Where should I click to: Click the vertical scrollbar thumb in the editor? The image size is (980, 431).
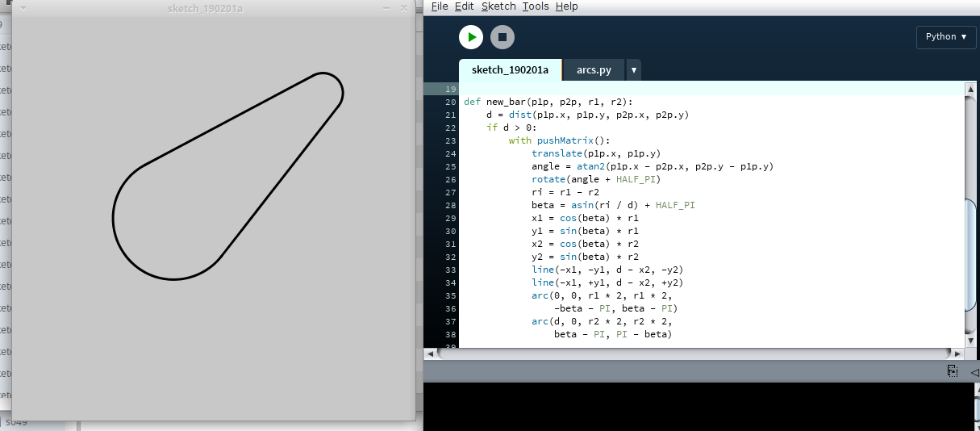tap(971, 254)
